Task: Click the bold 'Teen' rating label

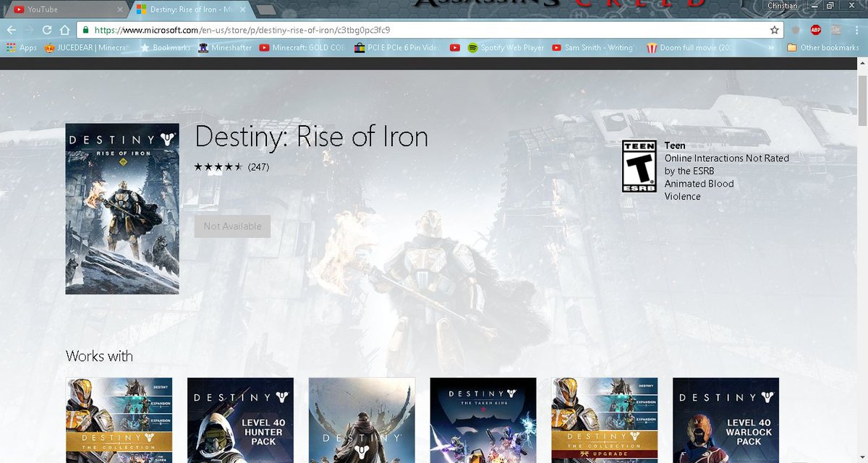Action: pos(675,145)
